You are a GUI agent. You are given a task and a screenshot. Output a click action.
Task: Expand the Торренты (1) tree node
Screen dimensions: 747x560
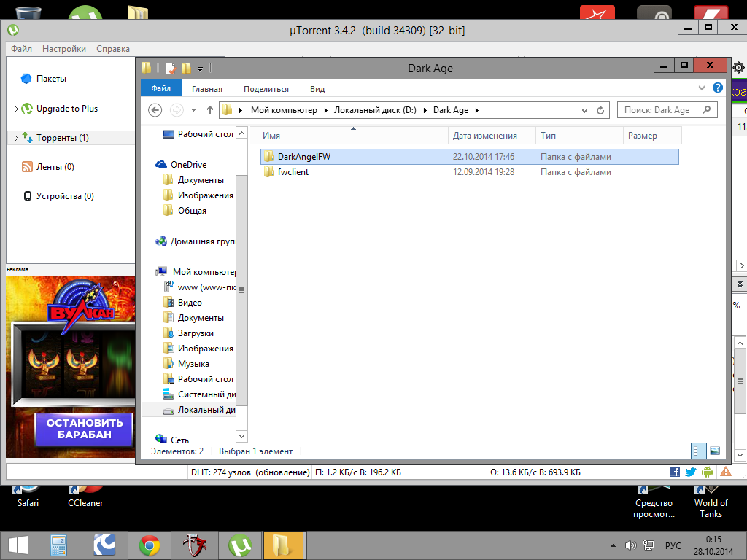(x=16, y=138)
